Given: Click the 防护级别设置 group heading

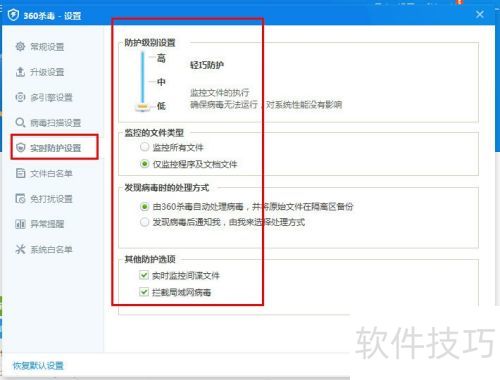Looking at the screenshot, I should coord(150,43).
